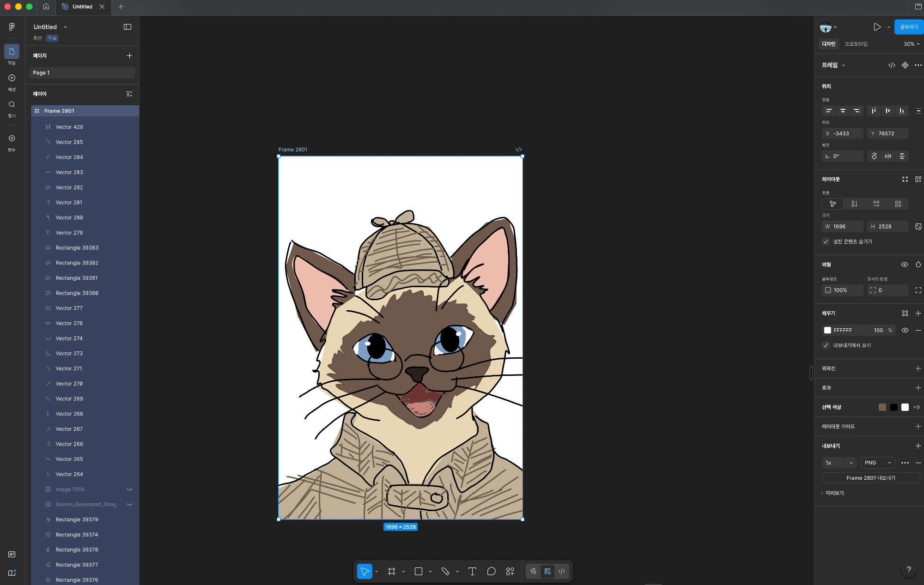Viewport: 924px width, 585px height.
Task: Open the 30% zoom level dropdown
Action: (912, 44)
